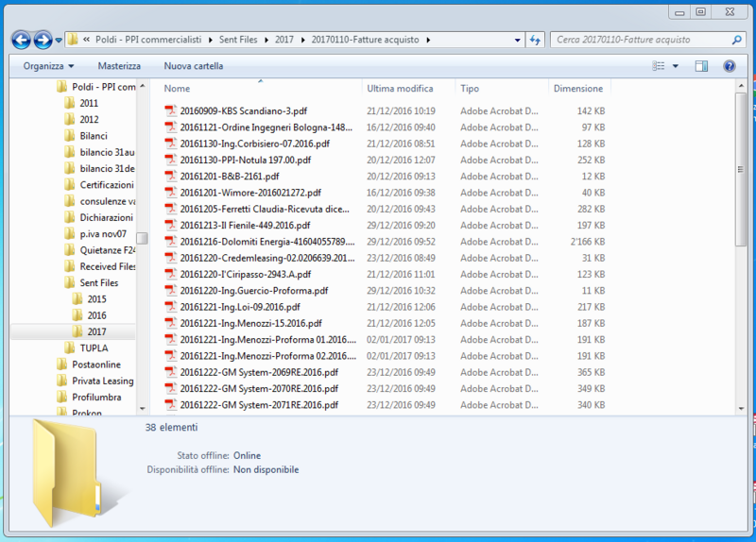Create a folder with Nuova cartella
This screenshot has height=542, width=756.
click(x=194, y=66)
